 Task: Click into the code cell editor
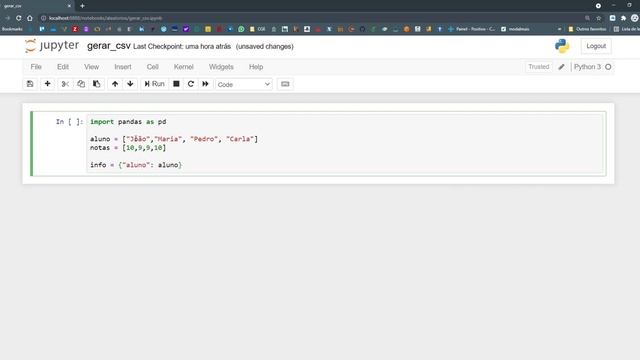point(344,143)
